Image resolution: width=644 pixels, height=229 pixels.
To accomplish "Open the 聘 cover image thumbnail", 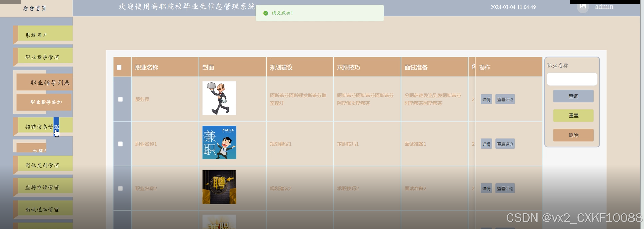I will pos(219,187).
